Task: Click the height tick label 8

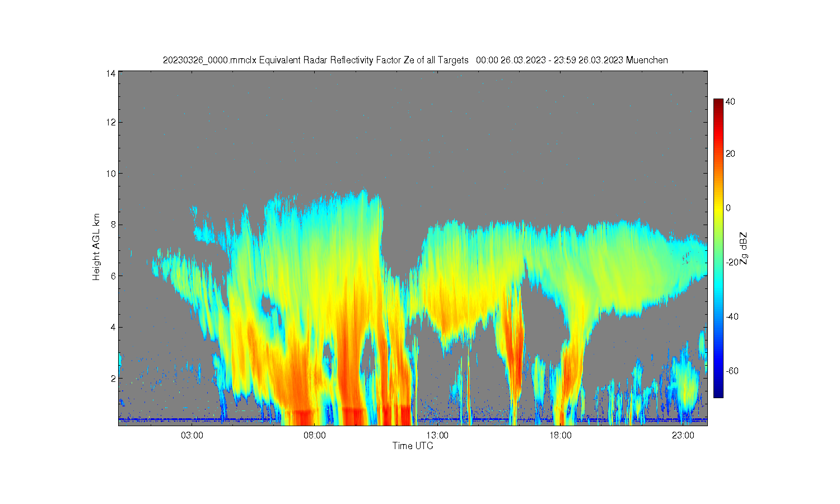Action: coord(114,225)
